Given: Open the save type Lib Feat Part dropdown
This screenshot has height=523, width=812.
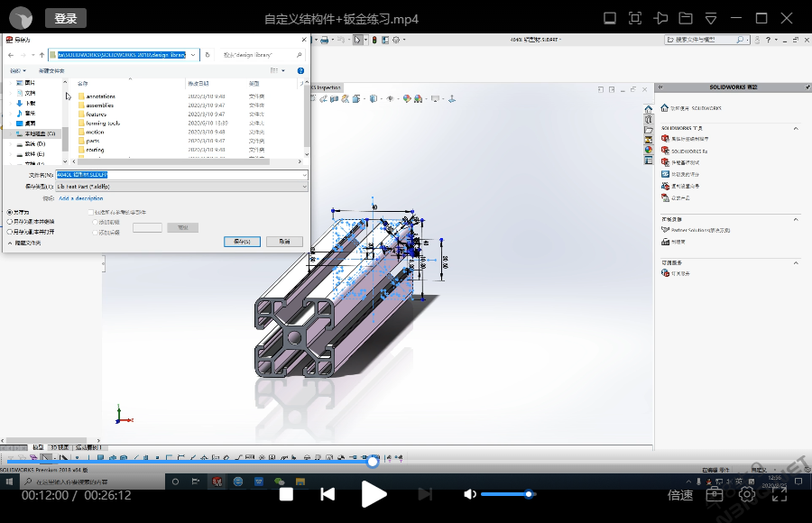Looking at the screenshot, I should tap(181, 187).
